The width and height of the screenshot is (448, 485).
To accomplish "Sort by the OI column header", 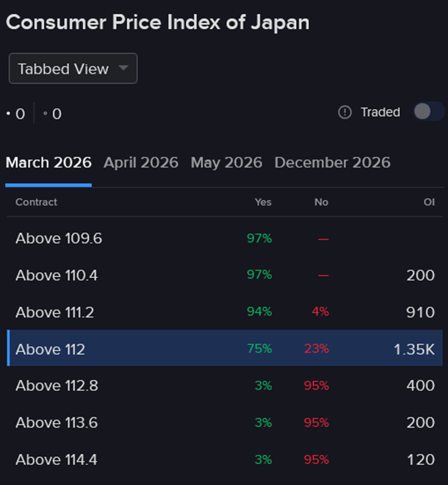I will (429, 202).
